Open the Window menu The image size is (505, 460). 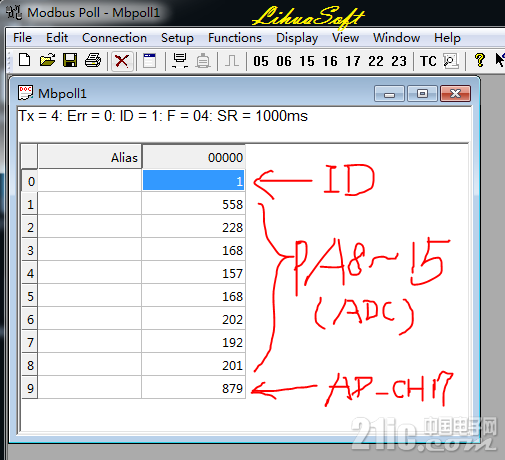[x=396, y=38]
